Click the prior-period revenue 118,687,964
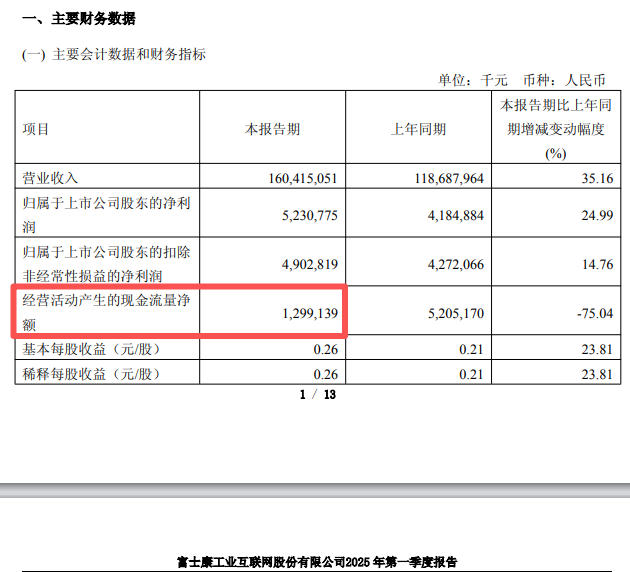 click(x=447, y=178)
